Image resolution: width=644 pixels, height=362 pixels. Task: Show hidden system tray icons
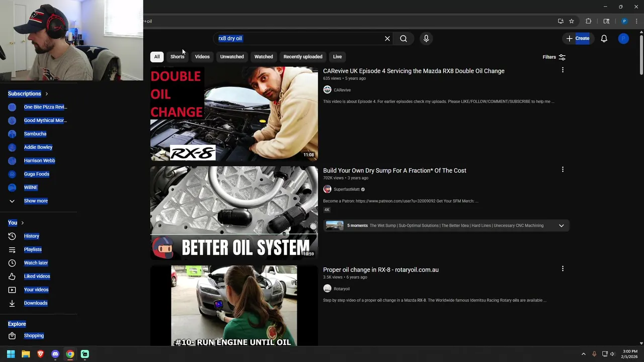pyautogui.click(x=584, y=354)
